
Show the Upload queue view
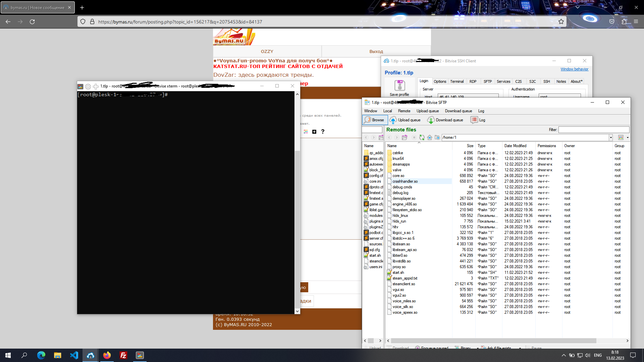[405, 120]
